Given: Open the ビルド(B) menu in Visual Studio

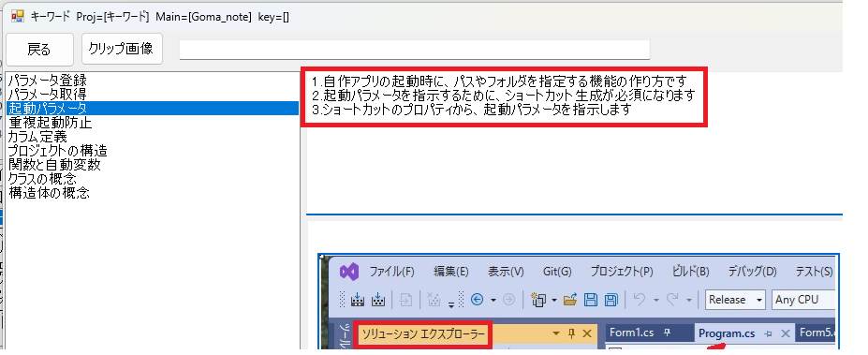Looking at the screenshot, I should pyautogui.click(x=690, y=272).
